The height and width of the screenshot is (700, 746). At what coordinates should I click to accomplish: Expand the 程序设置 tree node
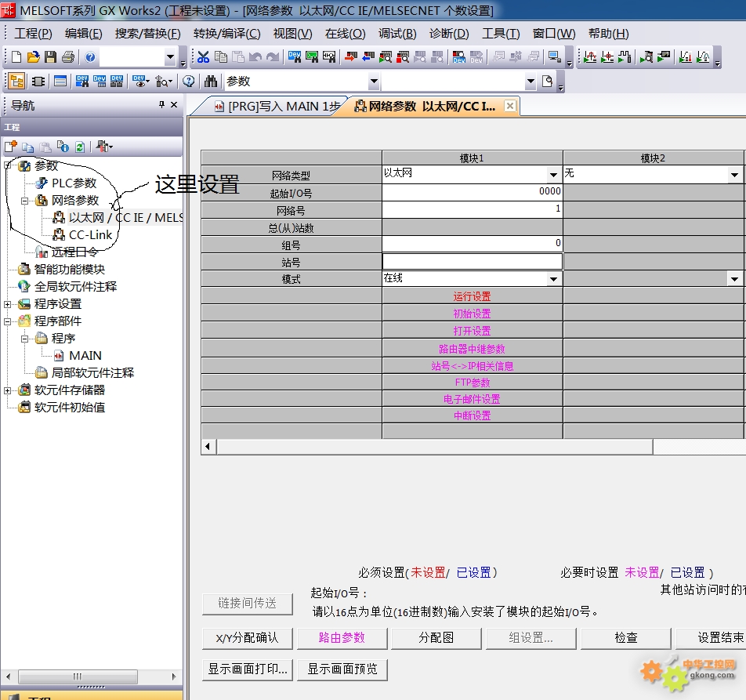8,304
